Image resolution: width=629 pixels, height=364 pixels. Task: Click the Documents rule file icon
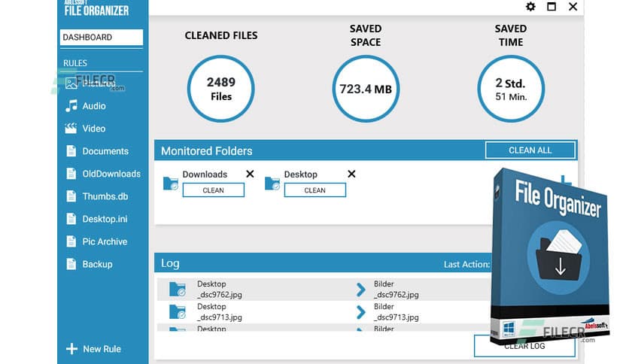tap(71, 151)
